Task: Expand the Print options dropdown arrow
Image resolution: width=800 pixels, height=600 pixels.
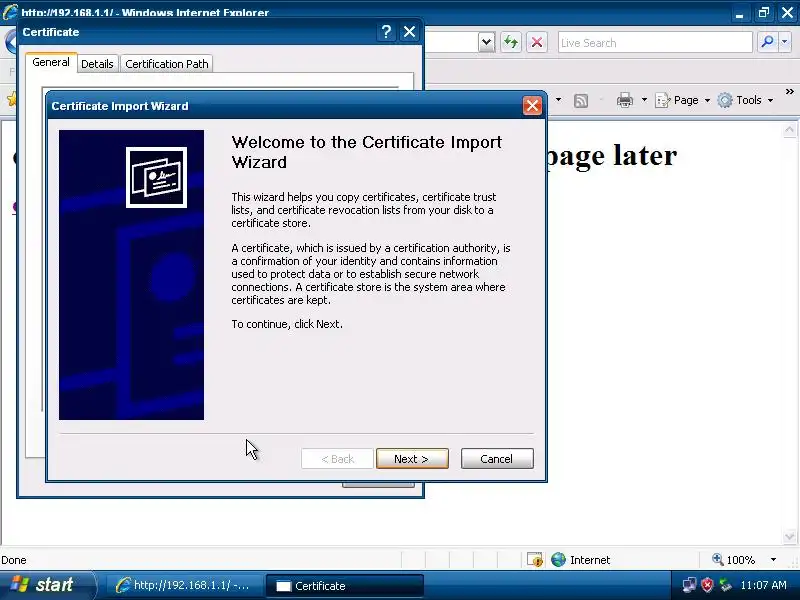Action: click(x=644, y=100)
